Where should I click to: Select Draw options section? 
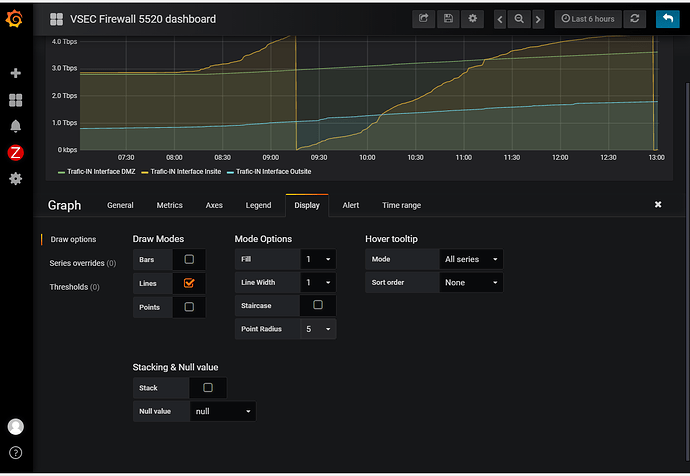click(73, 239)
